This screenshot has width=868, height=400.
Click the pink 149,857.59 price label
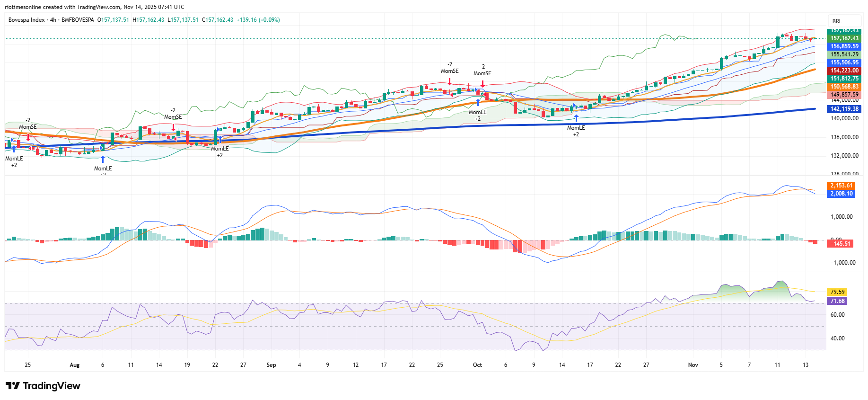tap(844, 95)
